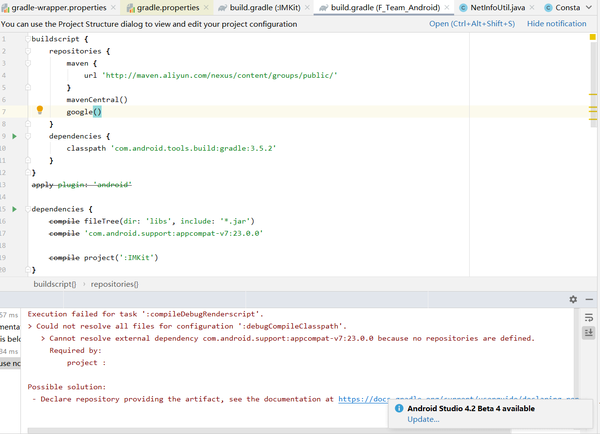The width and height of the screenshot is (600, 434).
Task: Click the gradle:3.5.2 classpath string
Action: point(193,148)
